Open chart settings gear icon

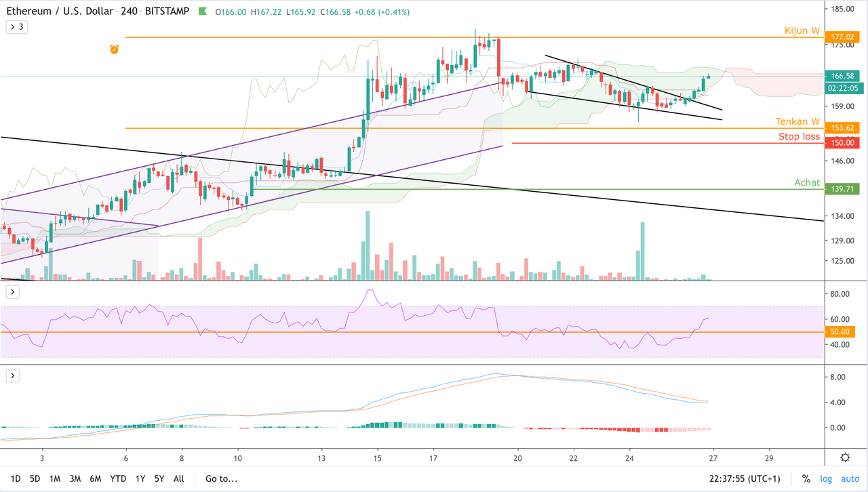pyautogui.click(x=845, y=457)
